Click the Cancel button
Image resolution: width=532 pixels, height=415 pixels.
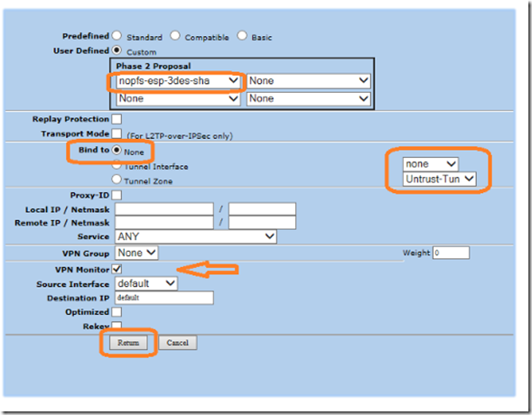pyautogui.click(x=177, y=343)
